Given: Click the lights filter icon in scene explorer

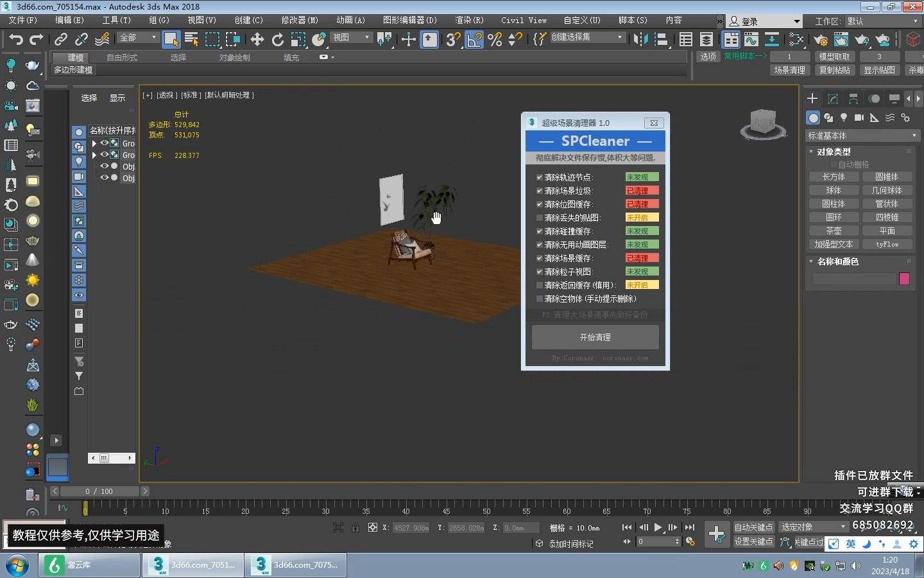Looking at the screenshot, I should point(79,162).
